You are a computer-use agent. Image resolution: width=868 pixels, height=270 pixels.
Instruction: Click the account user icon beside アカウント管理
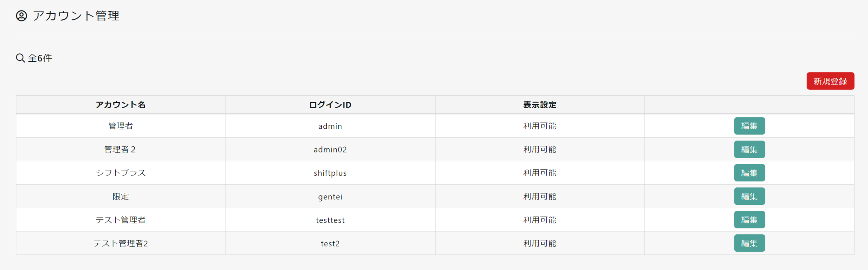click(22, 16)
